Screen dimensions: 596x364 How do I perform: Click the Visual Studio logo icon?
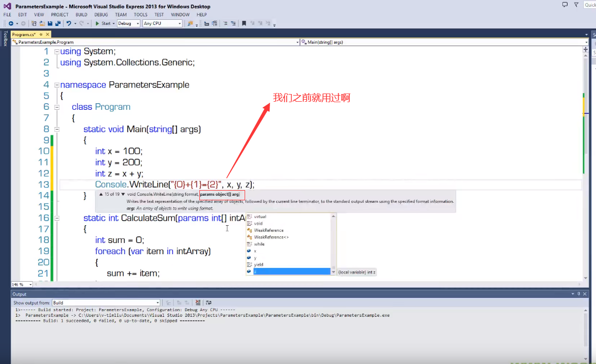tap(7, 6)
